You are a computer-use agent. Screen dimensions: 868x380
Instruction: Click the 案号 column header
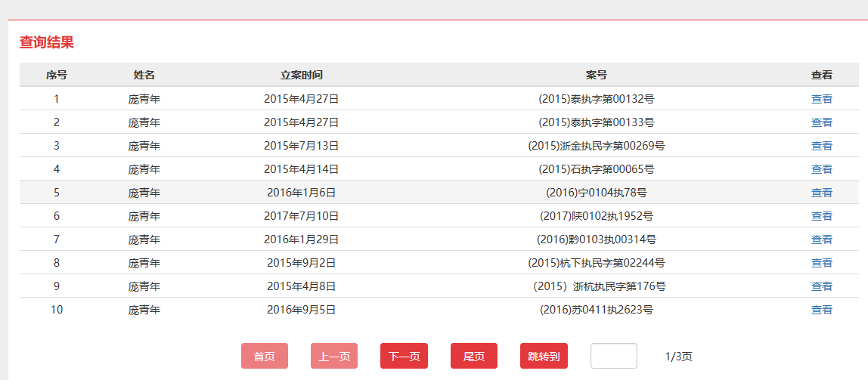[x=597, y=76]
